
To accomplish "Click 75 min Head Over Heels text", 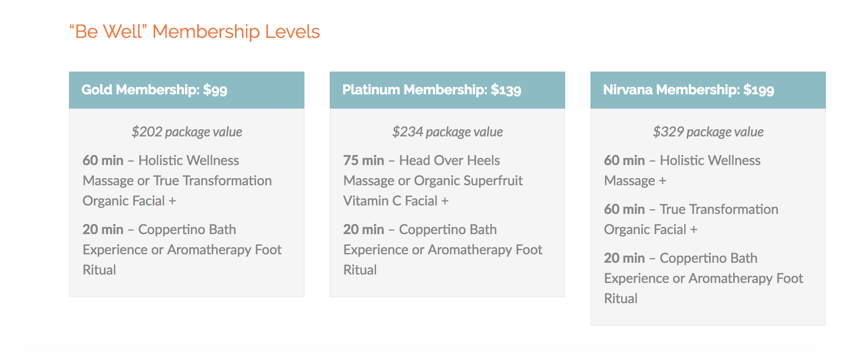I will click(421, 160).
